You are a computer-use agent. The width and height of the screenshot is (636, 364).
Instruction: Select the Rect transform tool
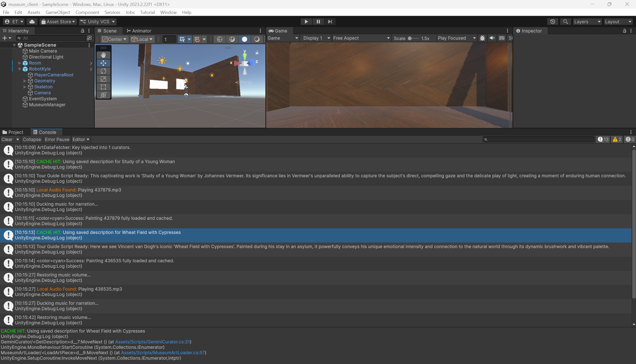tap(103, 87)
